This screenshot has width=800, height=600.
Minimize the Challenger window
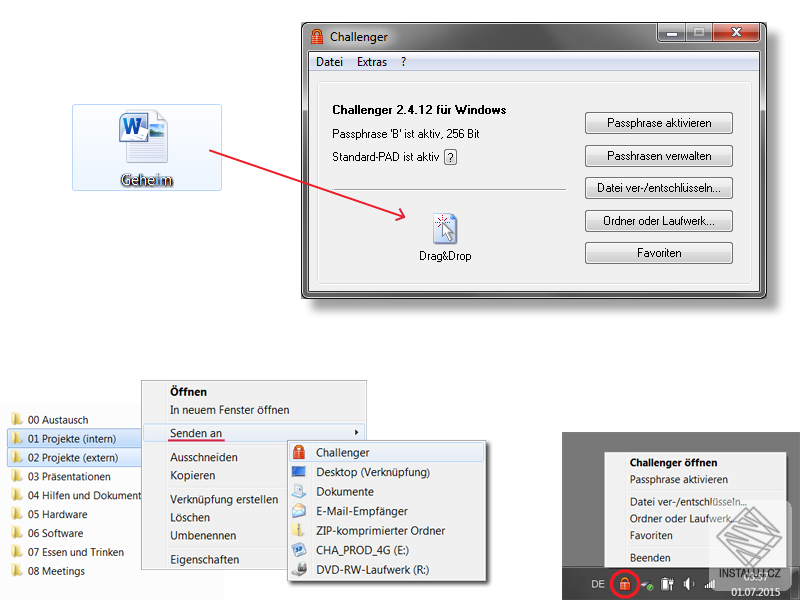672,33
